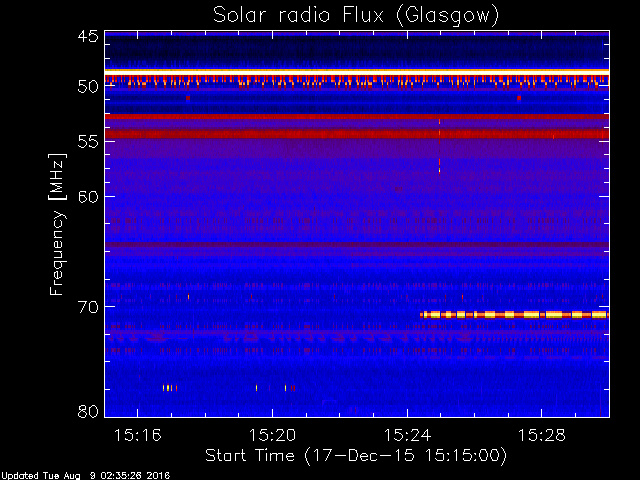Click the 15:16 time tick label
The image size is (640, 480).
[138, 436]
